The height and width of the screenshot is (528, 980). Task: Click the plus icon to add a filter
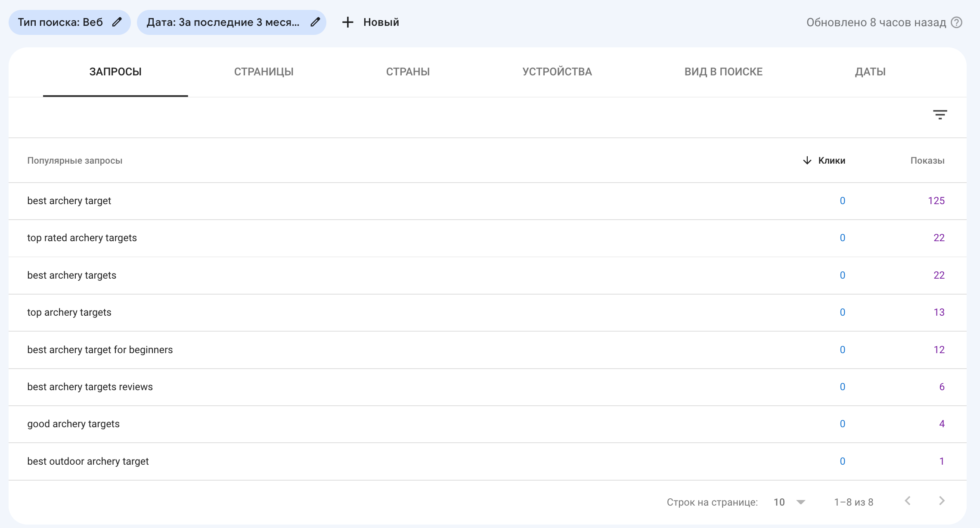click(x=347, y=22)
